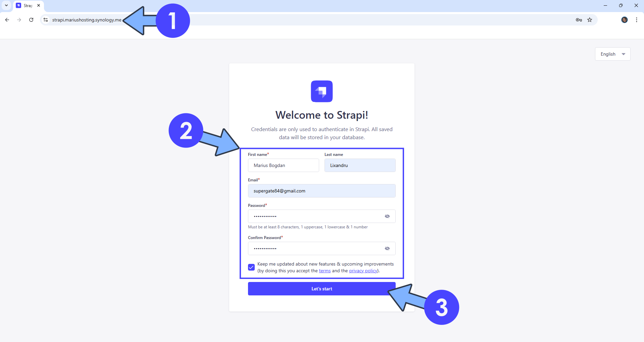Viewport: 644px width, 342px height.
Task: Uncheck the keep me updated checkbox
Action: pyautogui.click(x=251, y=267)
